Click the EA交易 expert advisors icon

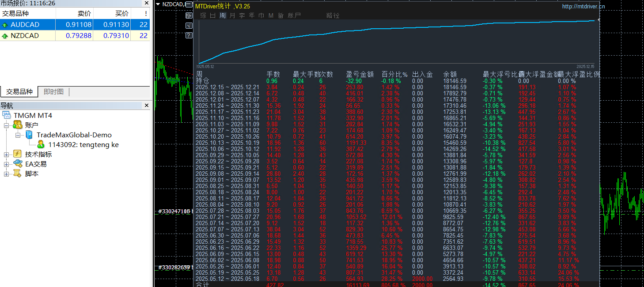click(x=18, y=164)
